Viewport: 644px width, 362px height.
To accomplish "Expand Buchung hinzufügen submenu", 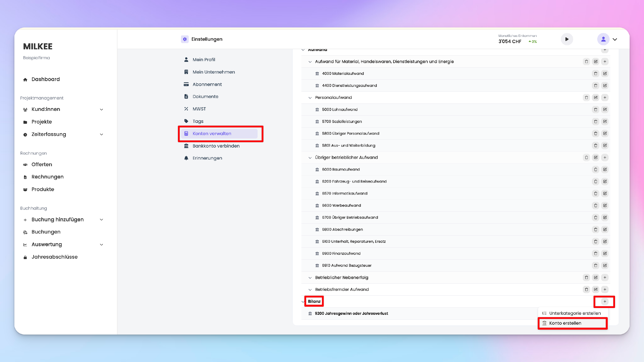I will pos(102,220).
